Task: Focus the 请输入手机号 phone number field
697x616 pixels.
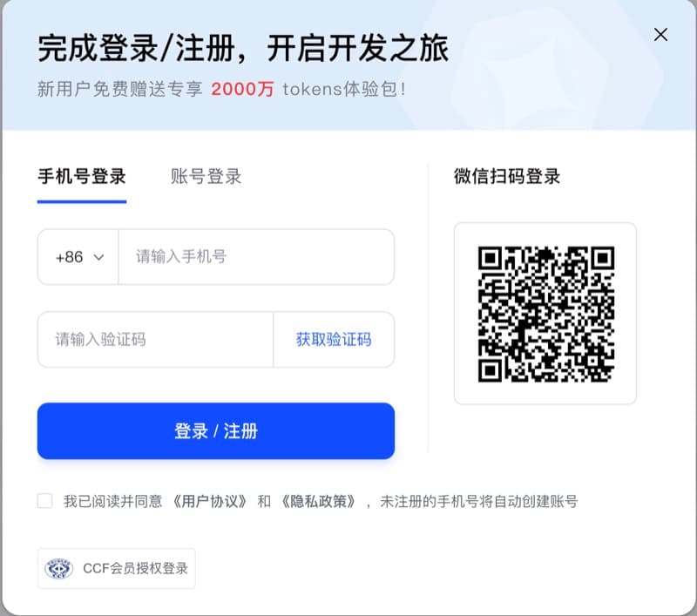Action: click(256, 257)
